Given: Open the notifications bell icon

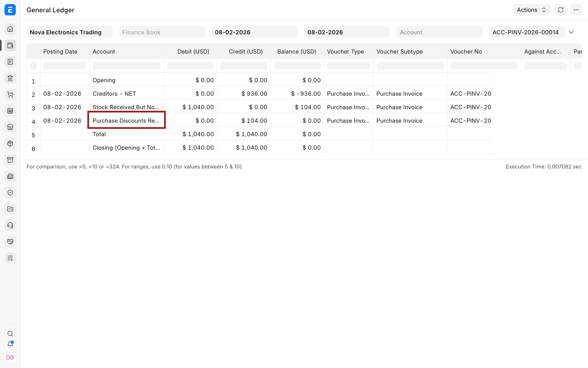Looking at the screenshot, I should click(10, 344).
